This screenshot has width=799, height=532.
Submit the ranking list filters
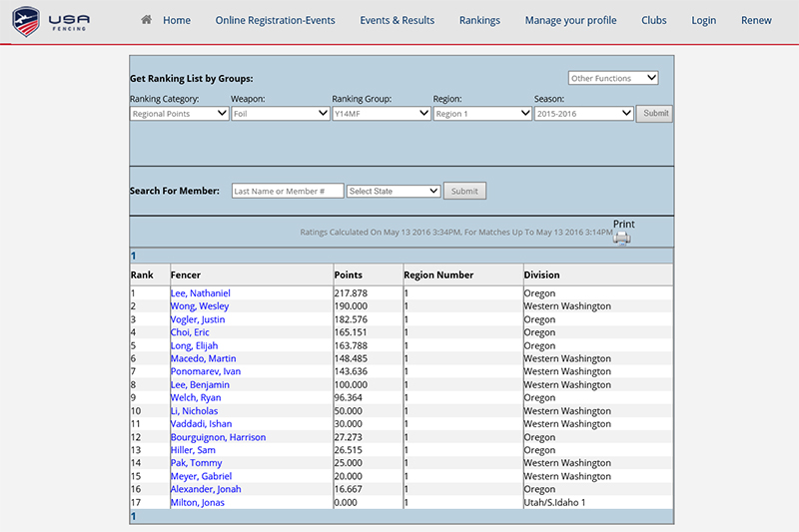pyautogui.click(x=655, y=114)
